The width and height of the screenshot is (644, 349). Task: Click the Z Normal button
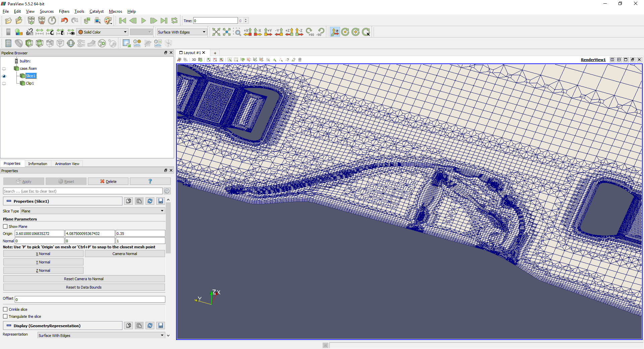[43, 270]
